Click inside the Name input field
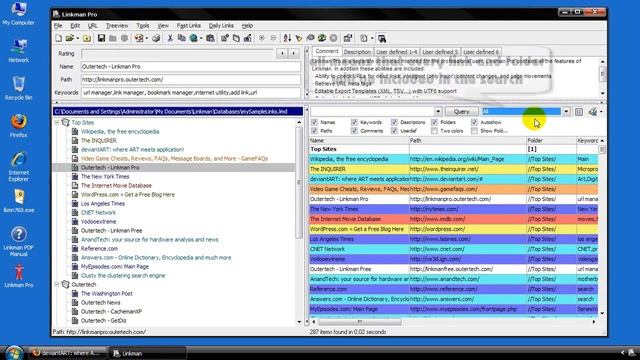 coord(191,67)
